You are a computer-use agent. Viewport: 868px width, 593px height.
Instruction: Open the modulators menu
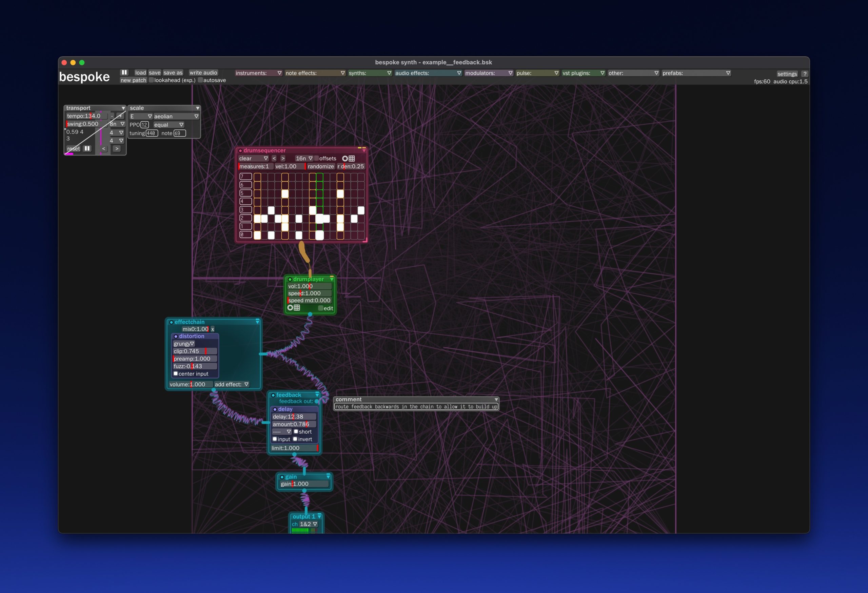489,73
